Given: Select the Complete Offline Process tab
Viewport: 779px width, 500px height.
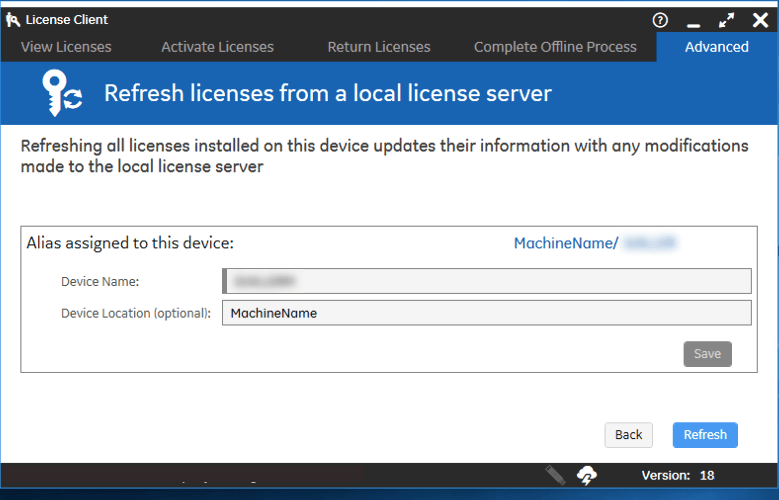Looking at the screenshot, I should coord(555,47).
